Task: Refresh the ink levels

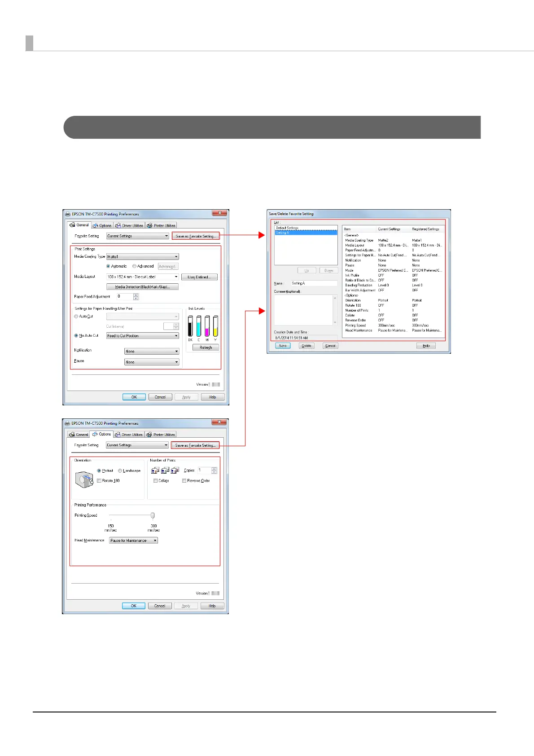Action: coord(206,347)
